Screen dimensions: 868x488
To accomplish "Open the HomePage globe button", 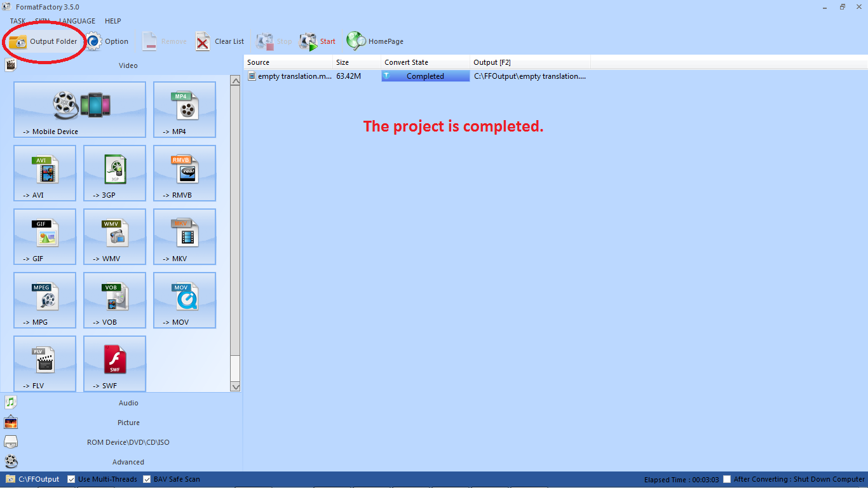I will pos(375,41).
